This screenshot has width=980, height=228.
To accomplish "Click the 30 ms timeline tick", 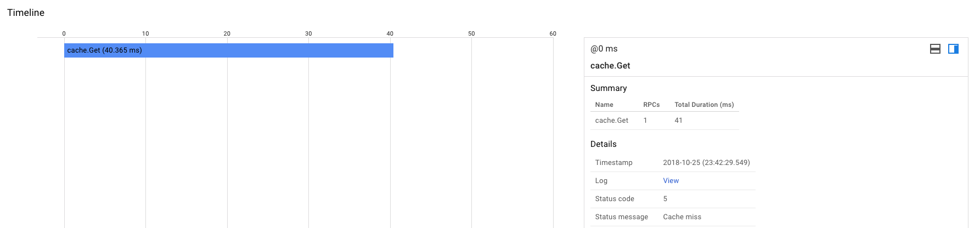I will 308,33.
